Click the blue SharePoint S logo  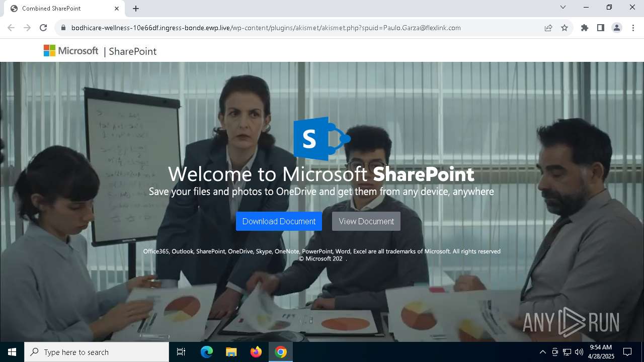click(322, 138)
